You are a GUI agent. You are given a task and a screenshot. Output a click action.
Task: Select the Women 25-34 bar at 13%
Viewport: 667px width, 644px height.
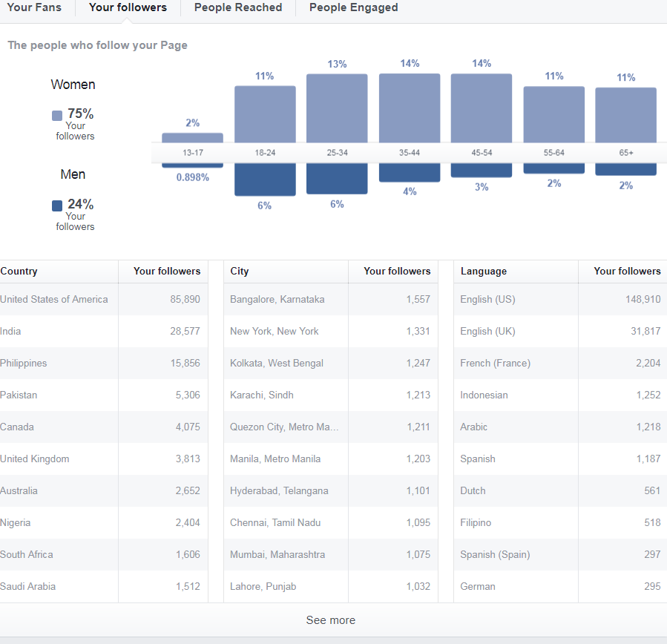pos(337,108)
